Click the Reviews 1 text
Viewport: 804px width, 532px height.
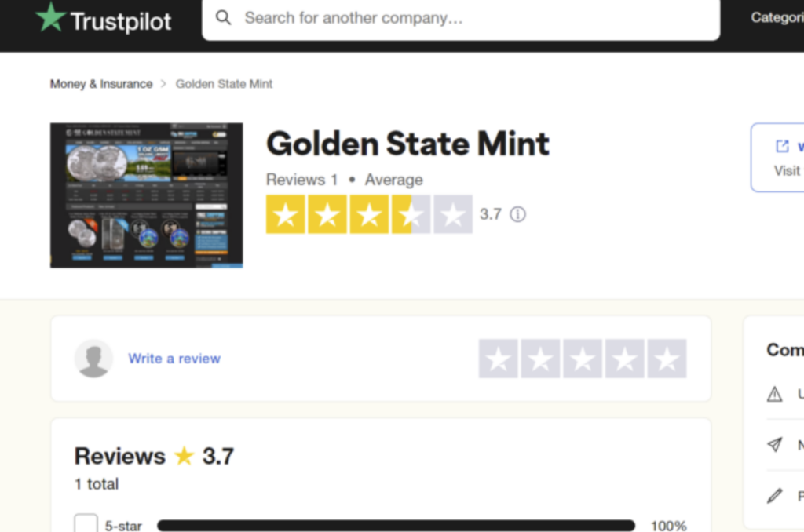point(302,180)
